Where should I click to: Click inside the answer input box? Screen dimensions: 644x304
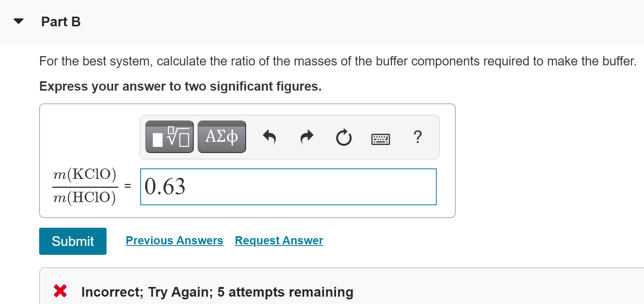point(288,187)
